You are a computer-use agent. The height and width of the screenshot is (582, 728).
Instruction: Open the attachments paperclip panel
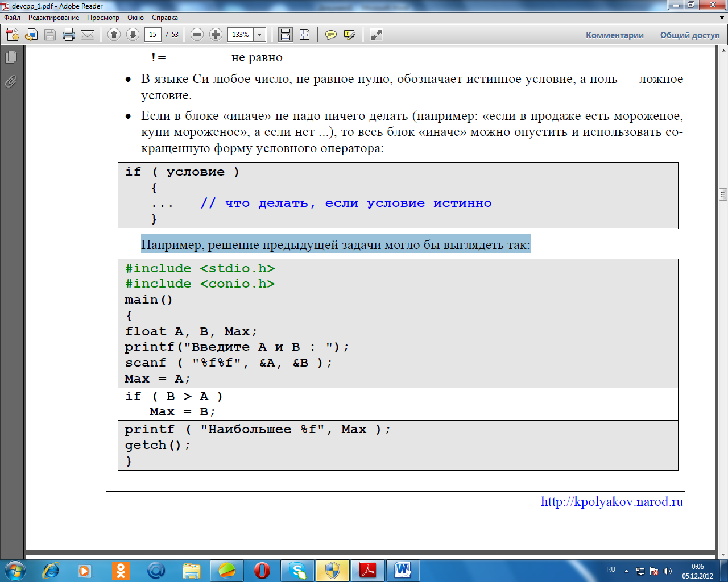11,82
